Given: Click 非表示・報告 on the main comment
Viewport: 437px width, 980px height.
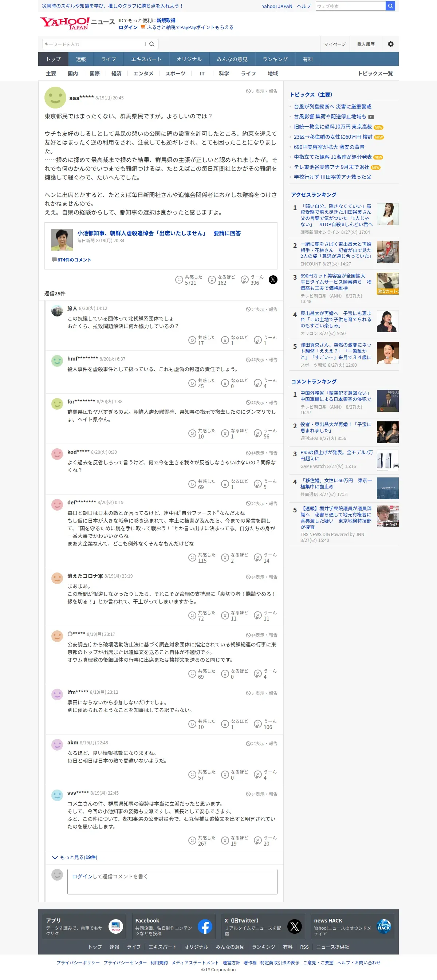Looking at the screenshot, I should [261, 91].
